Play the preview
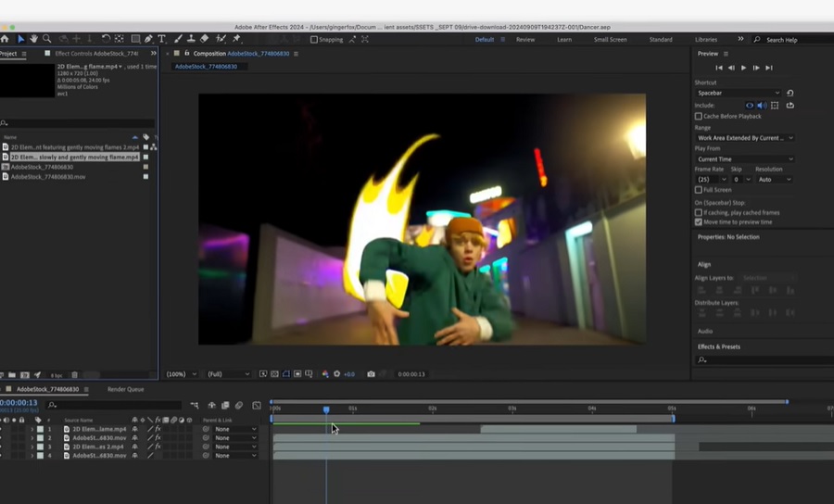The height and width of the screenshot is (504, 834). coord(743,68)
